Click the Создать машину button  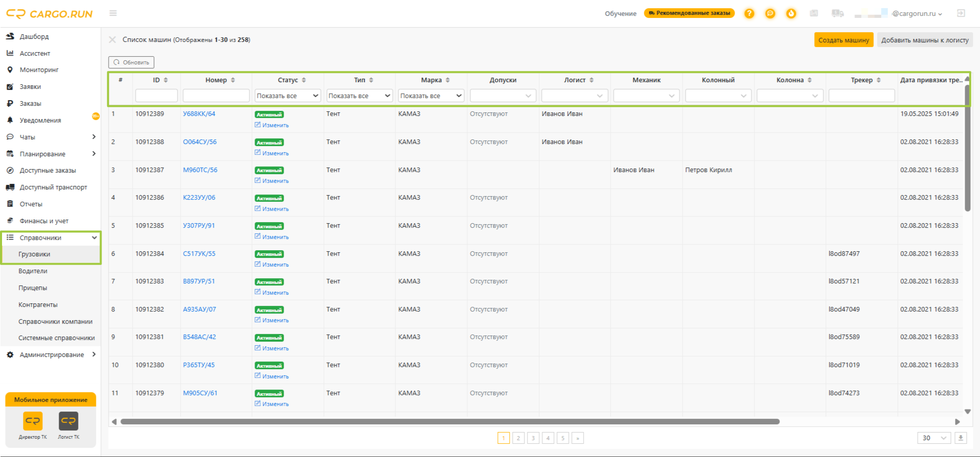coord(843,40)
